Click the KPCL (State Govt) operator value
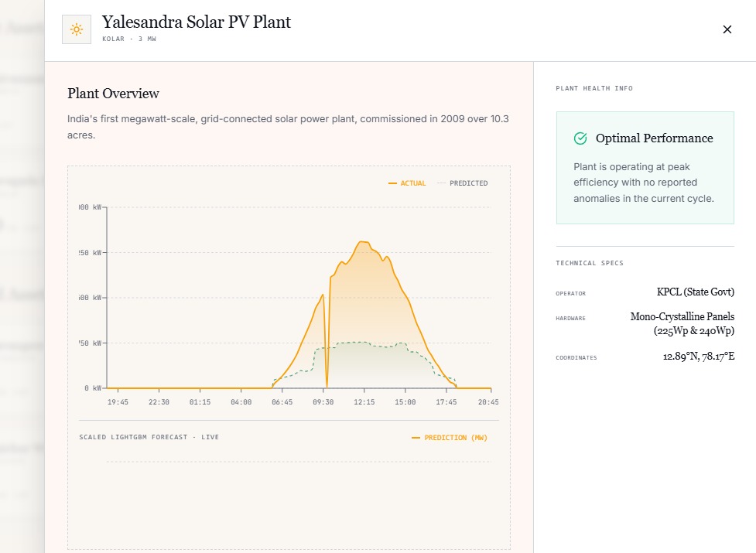This screenshot has width=756, height=553. pos(695,292)
